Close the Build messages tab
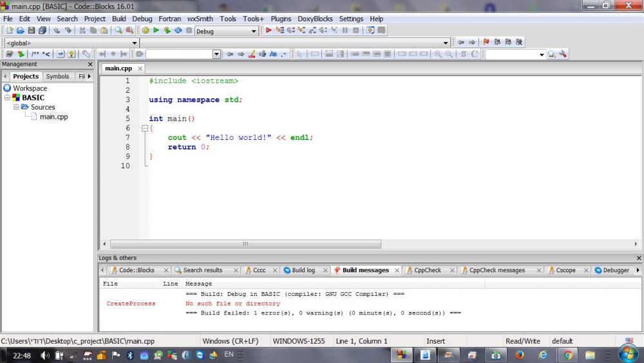 397,270
